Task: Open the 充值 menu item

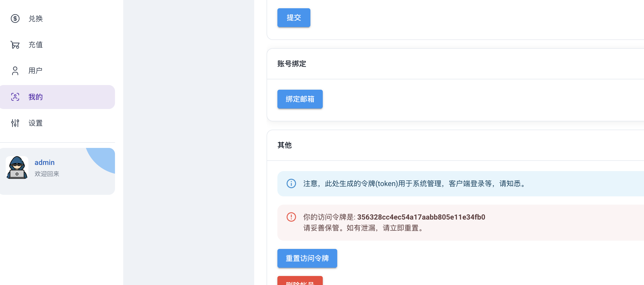Action: pyautogui.click(x=36, y=45)
